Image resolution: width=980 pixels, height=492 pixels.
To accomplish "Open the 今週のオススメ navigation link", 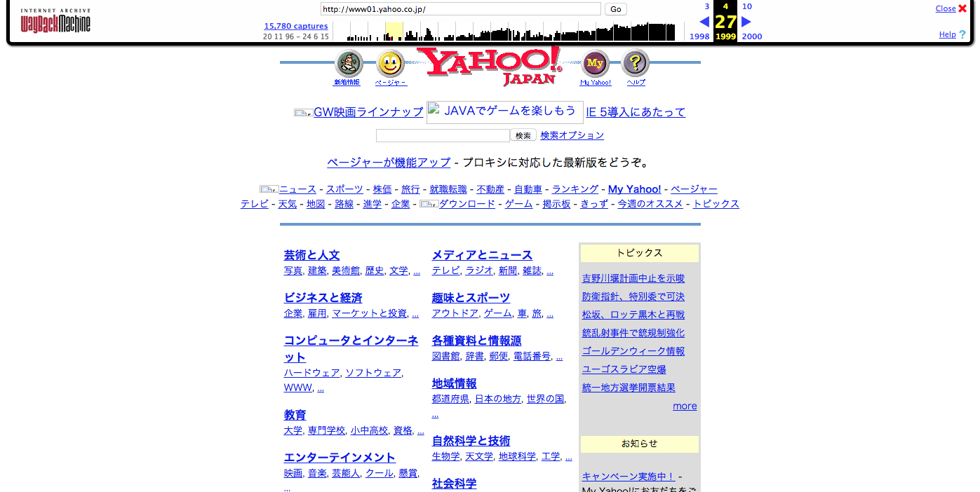I will tap(650, 204).
